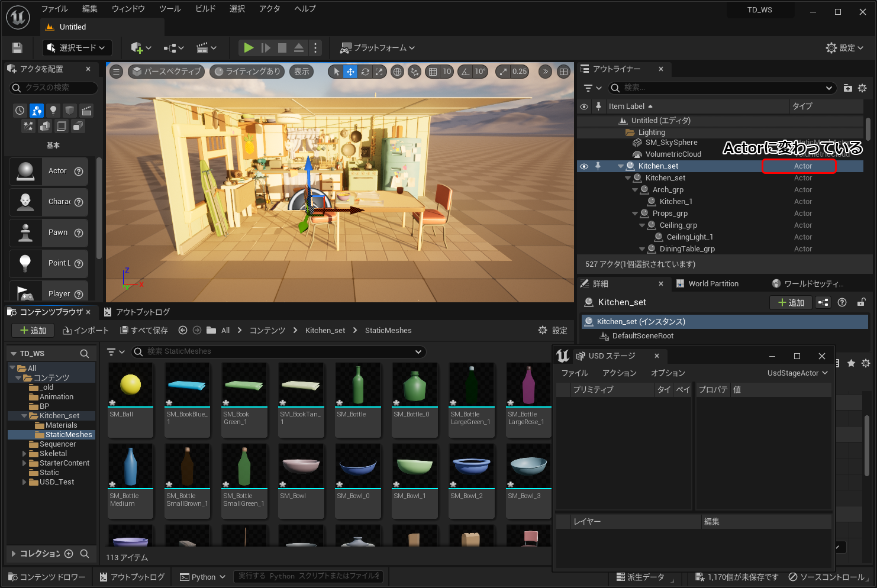Expand the StarterContent folder in content tree
The width and height of the screenshot is (877, 588).
(x=24, y=463)
